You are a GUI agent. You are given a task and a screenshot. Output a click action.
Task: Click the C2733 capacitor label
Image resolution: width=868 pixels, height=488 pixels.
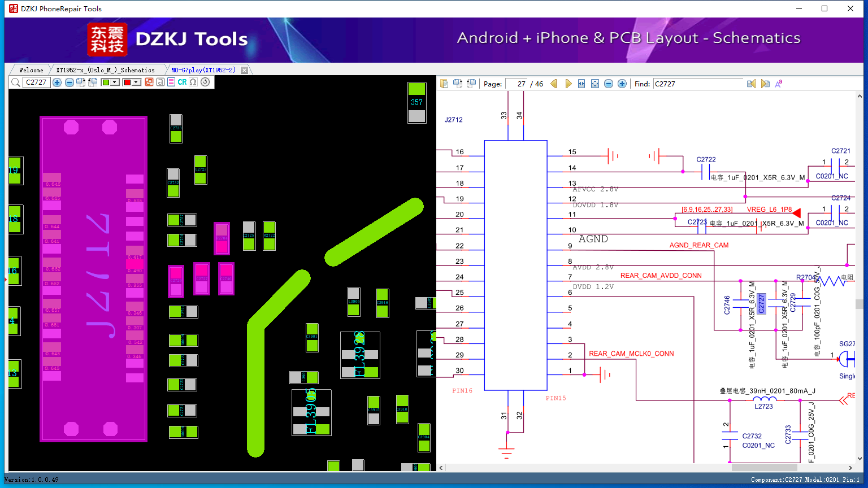click(788, 434)
